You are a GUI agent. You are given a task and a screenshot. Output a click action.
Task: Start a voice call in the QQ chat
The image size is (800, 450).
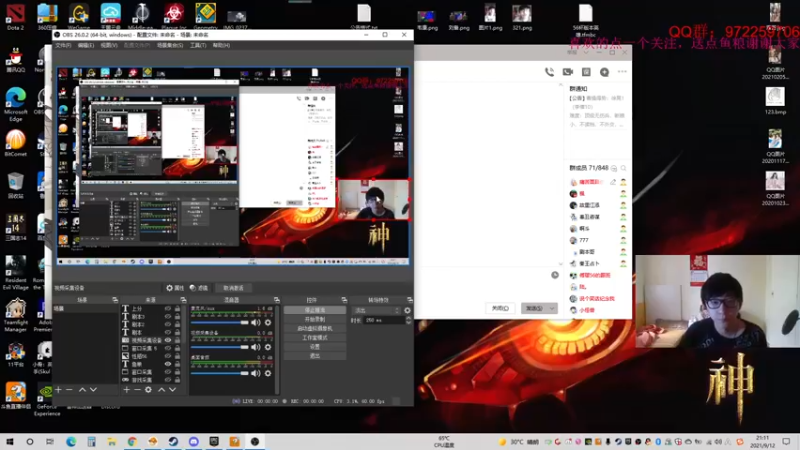[x=549, y=72]
